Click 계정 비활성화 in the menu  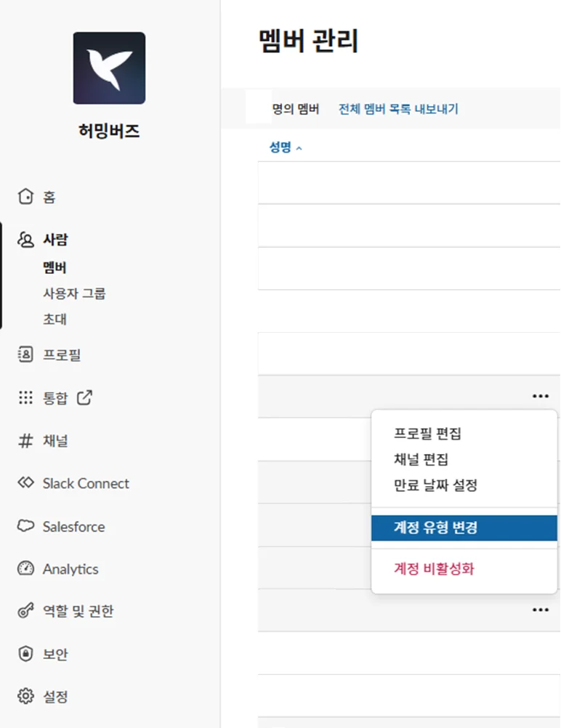[x=434, y=569]
